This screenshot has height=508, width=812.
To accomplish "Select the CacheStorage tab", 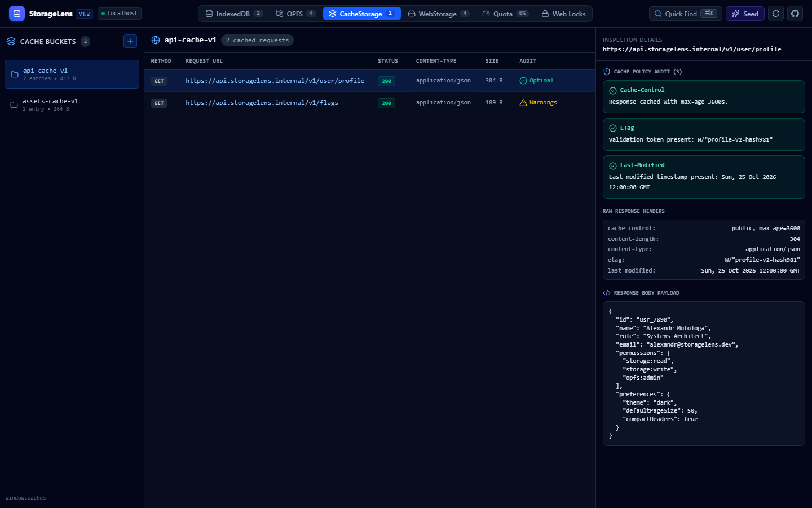I will pos(362,14).
